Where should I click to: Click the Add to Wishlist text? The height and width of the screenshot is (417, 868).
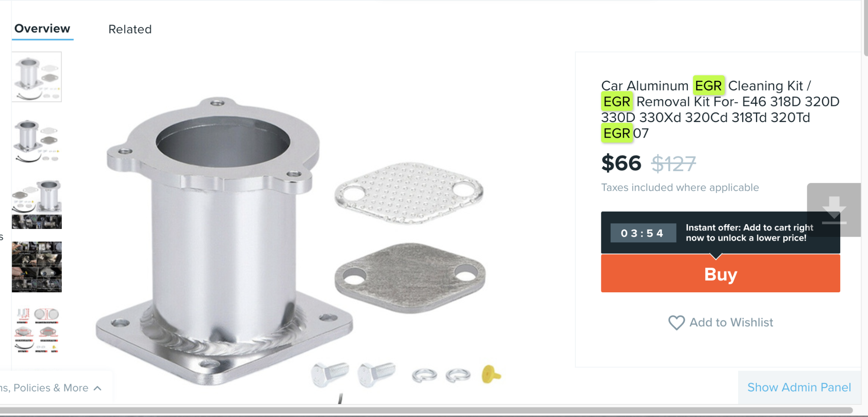tap(731, 322)
